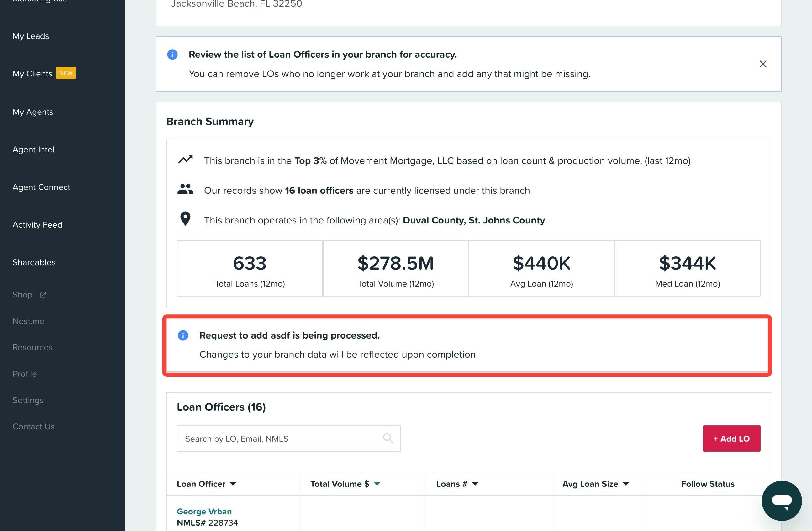The width and height of the screenshot is (812, 531).
Task: Click the trending arrow icon in Branch Summary
Action: click(185, 159)
